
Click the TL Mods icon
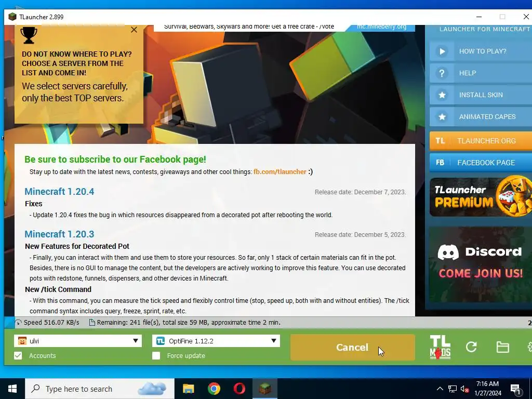click(440, 347)
